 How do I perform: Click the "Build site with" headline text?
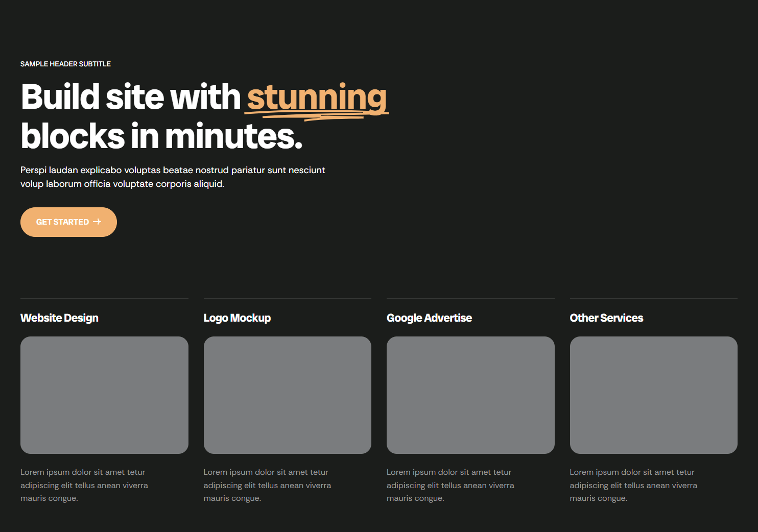click(x=131, y=97)
